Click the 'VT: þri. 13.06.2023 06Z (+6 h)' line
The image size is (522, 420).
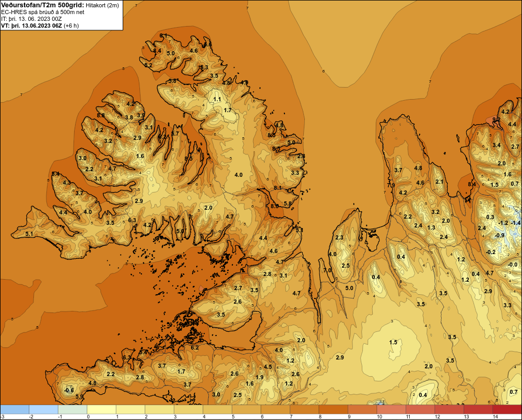40,26
